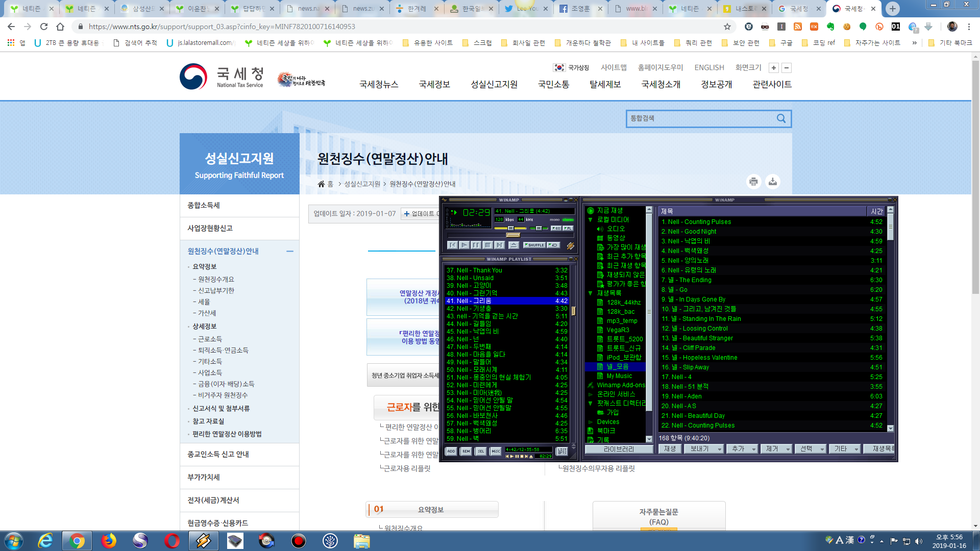
Task: Skip to next track in Winamp
Action: point(499,245)
